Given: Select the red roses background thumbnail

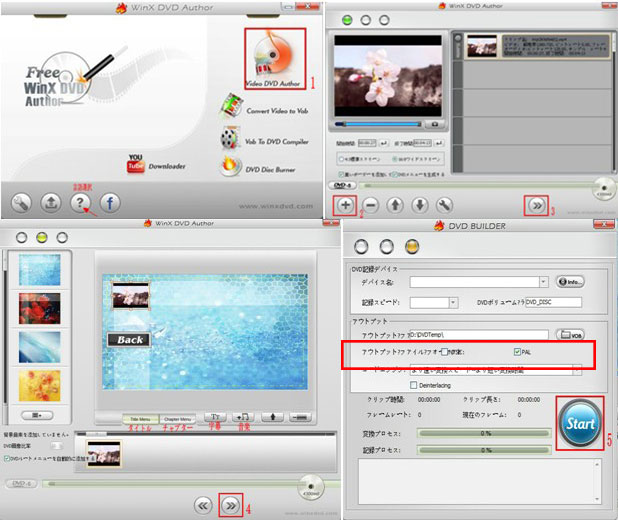Looking at the screenshot, I should pos(39,308).
